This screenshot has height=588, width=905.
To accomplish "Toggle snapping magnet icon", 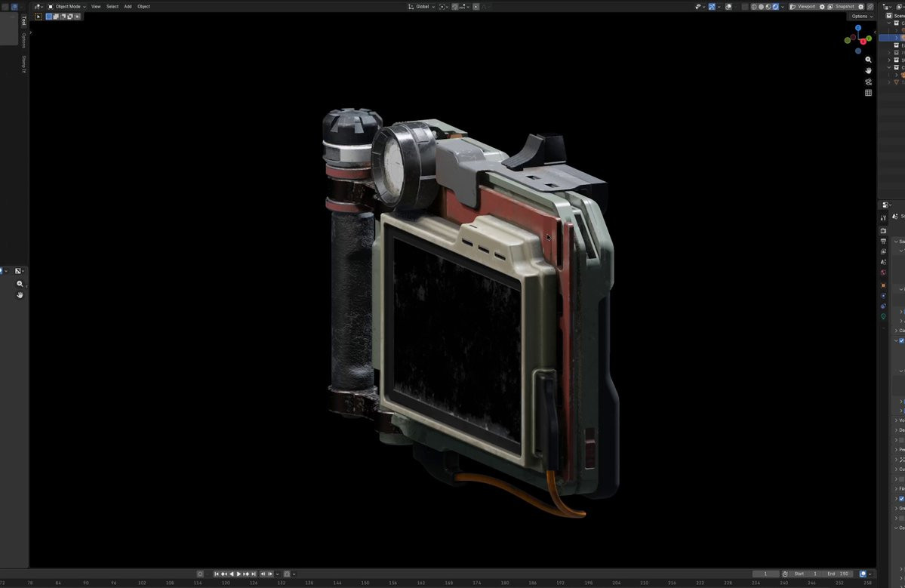I will coord(455,6).
